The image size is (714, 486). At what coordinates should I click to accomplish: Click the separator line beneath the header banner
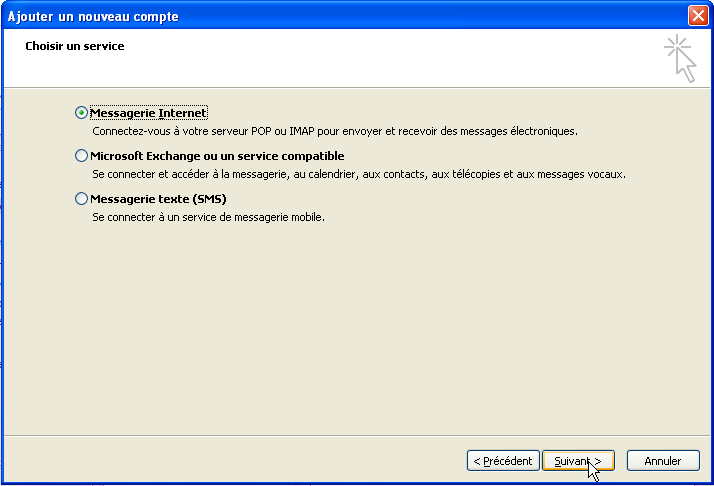357,87
